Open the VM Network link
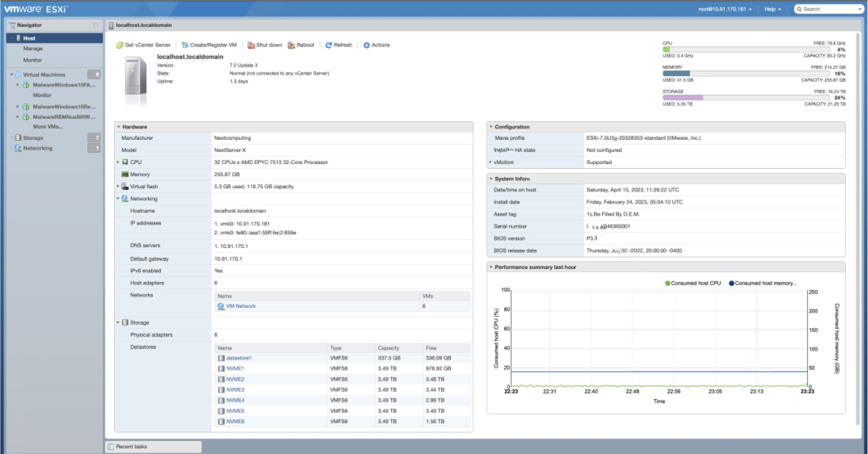The height and width of the screenshot is (454, 868). (x=241, y=306)
